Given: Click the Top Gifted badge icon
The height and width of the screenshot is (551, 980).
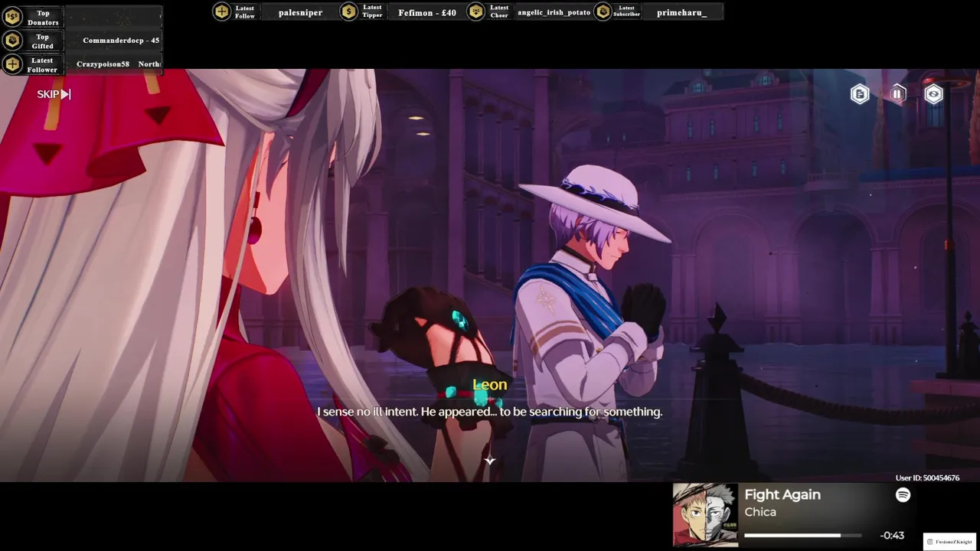Looking at the screenshot, I should [x=12, y=41].
